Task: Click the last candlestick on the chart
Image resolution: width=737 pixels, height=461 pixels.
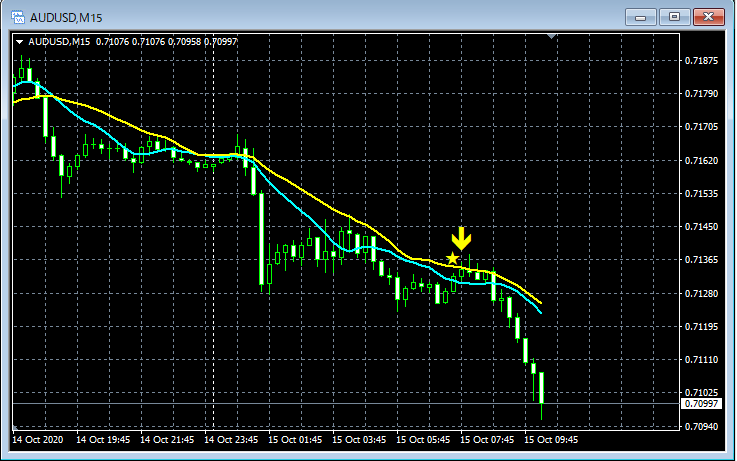Action: tap(541, 388)
